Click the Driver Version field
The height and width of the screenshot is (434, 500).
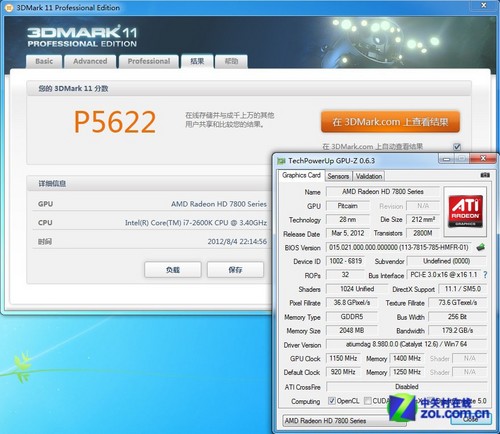(x=406, y=344)
